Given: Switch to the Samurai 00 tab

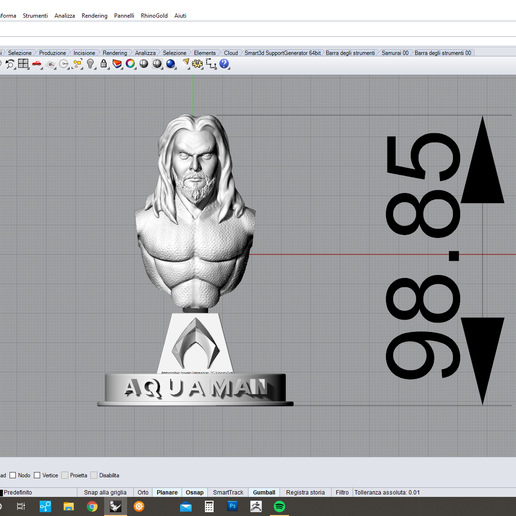Looking at the screenshot, I should [x=395, y=53].
